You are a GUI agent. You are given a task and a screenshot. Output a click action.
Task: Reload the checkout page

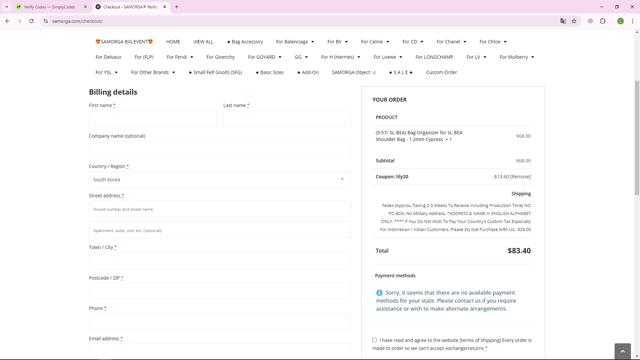(31, 21)
